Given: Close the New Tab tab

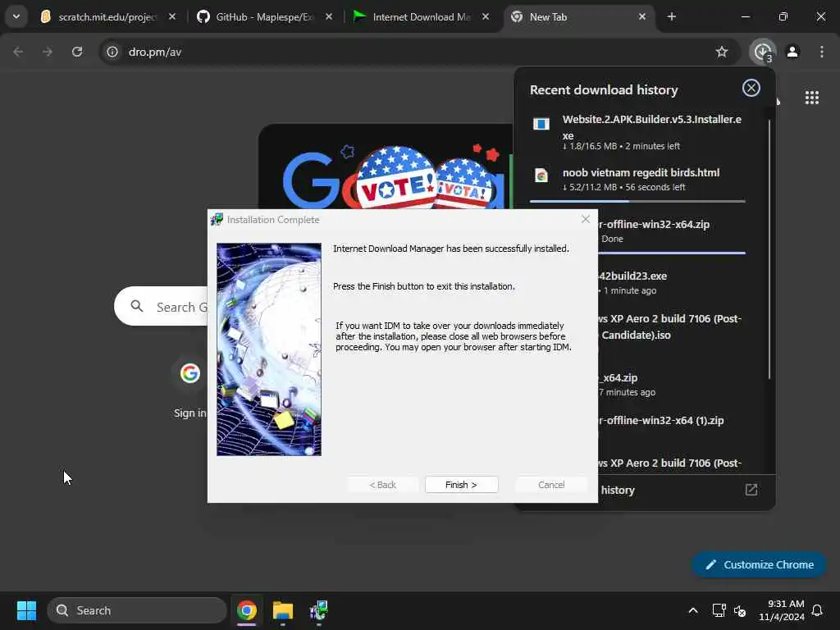Looking at the screenshot, I should click(642, 16).
